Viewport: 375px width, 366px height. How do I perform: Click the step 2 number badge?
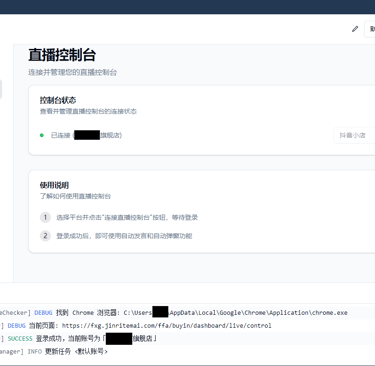point(45,236)
